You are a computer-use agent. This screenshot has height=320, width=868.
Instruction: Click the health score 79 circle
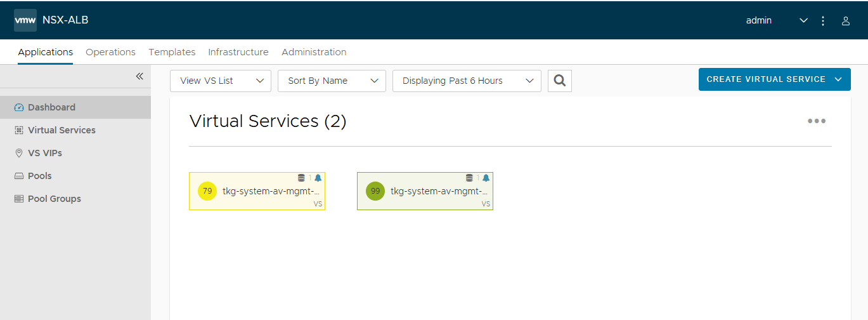[x=207, y=190]
